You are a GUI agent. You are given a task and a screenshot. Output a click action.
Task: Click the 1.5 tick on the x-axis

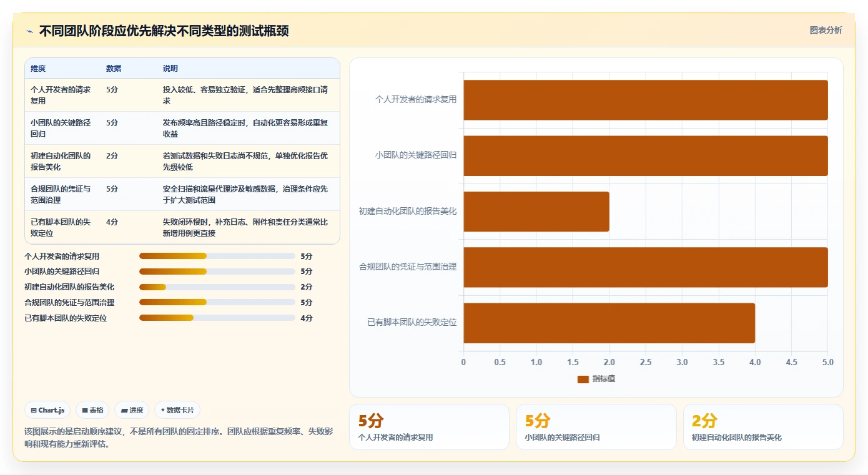pyautogui.click(x=573, y=362)
